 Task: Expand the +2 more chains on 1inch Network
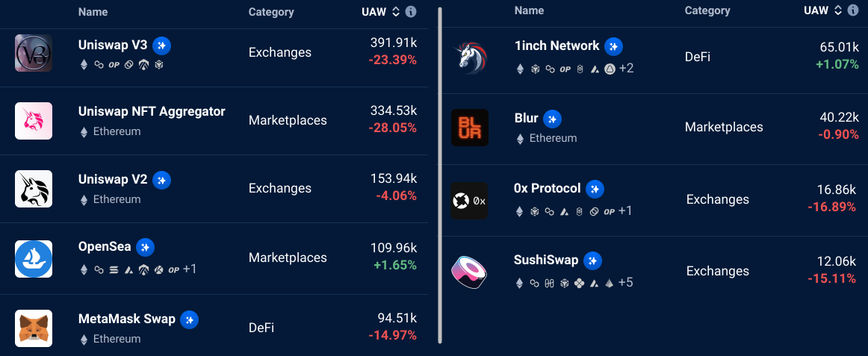[626, 69]
